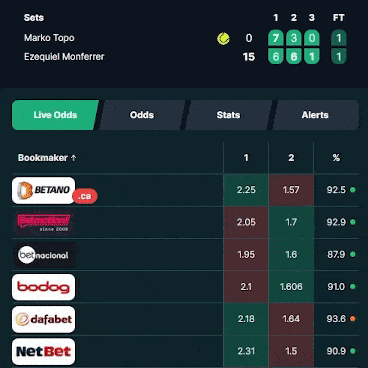Open the NetBet bookmaker logo
The image size is (368, 368).
point(44,352)
